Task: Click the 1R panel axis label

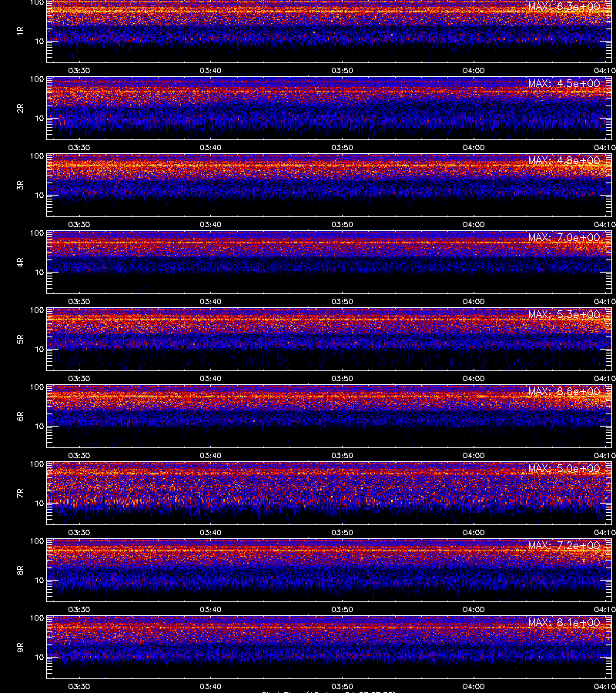Action: click(20, 31)
